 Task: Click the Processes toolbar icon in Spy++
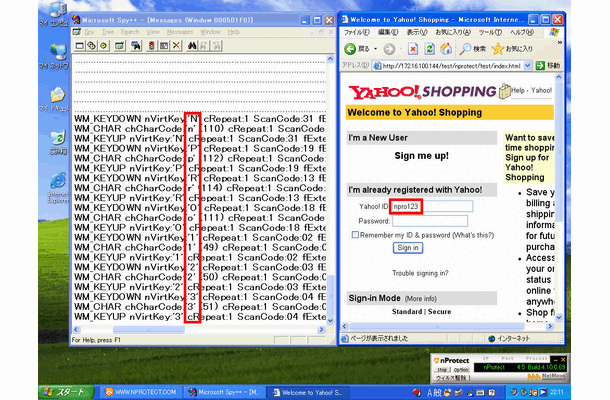[x=91, y=46]
